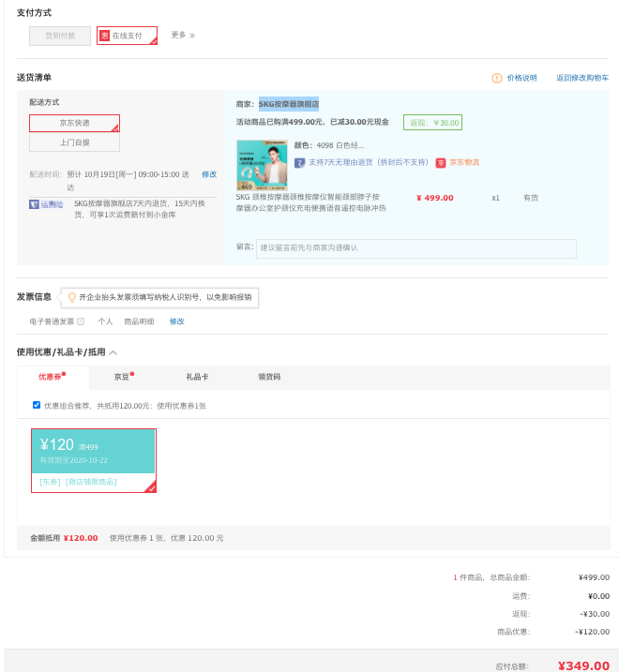Click the 7天无理由退货 icon

tap(299, 163)
